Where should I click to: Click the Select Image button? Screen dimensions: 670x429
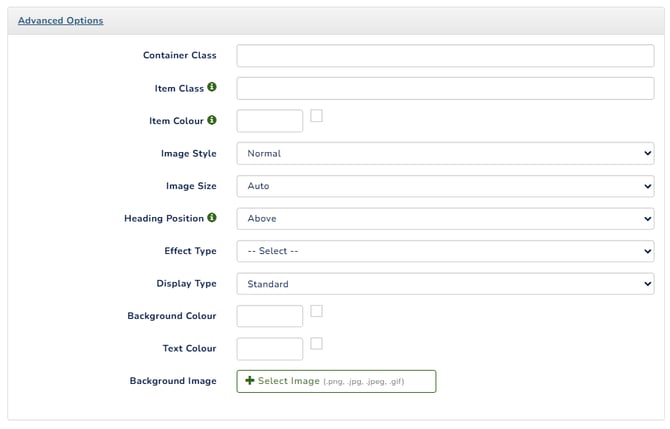[x=336, y=381]
